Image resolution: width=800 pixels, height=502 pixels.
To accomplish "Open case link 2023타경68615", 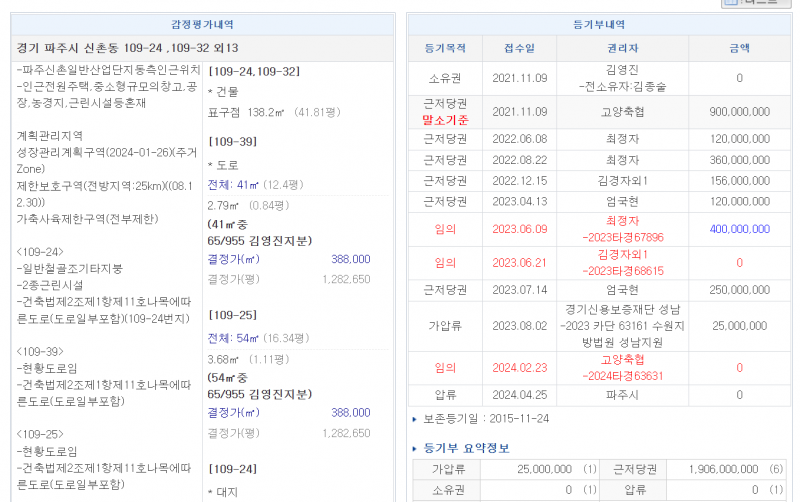I will tap(624, 271).
